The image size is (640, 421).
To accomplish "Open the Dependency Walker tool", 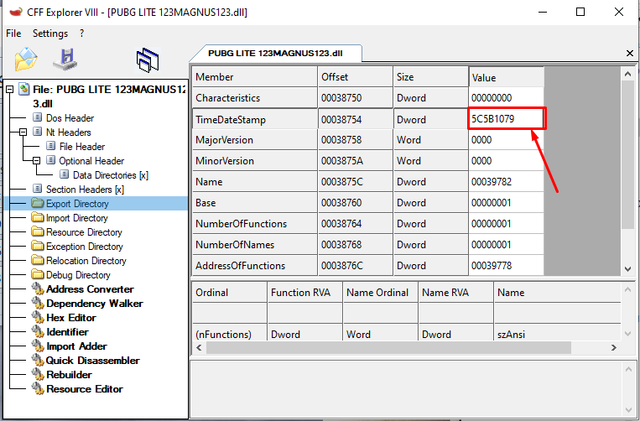I will click(x=95, y=303).
